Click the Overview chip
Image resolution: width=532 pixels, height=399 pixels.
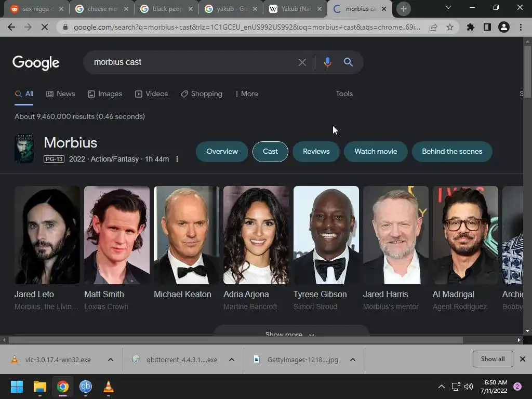pyautogui.click(x=222, y=152)
